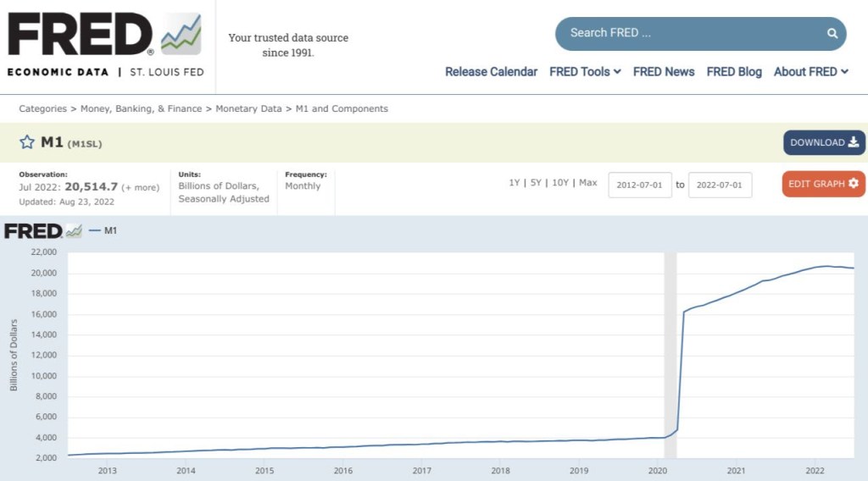Open the Release Calendar page
868x481 pixels.
[491, 72]
